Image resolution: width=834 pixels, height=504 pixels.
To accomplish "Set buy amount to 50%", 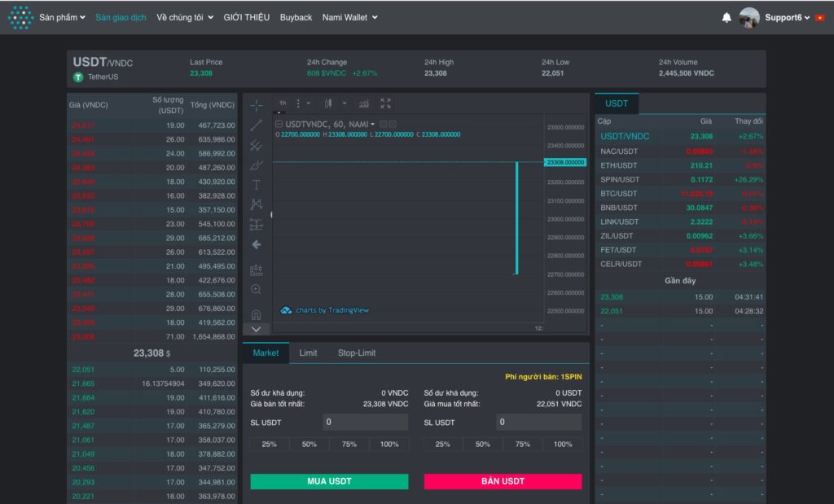I will point(309,445).
